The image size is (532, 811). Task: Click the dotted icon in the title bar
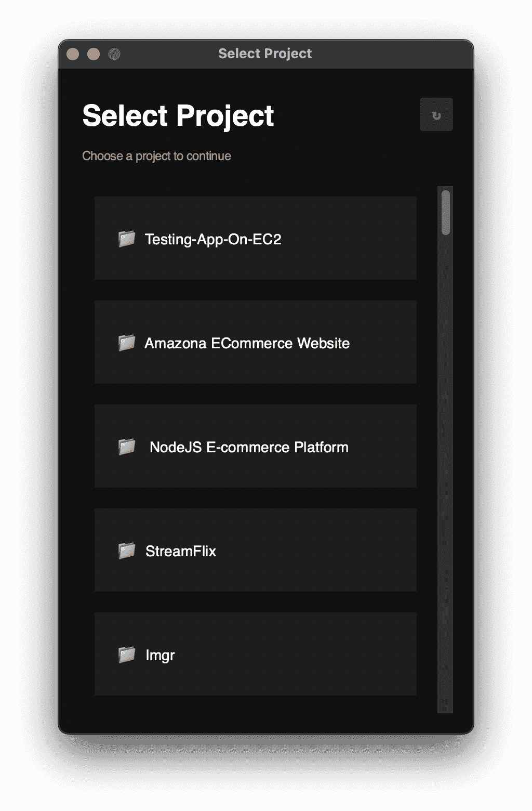115,53
